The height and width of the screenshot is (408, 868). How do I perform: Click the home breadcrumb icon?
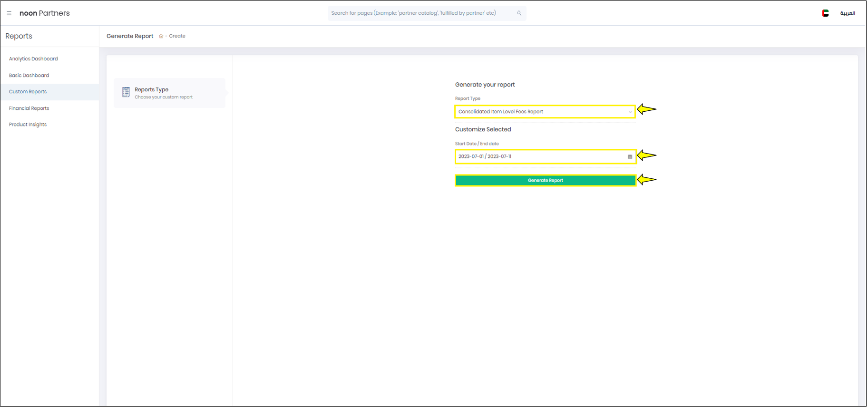[161, 36]
